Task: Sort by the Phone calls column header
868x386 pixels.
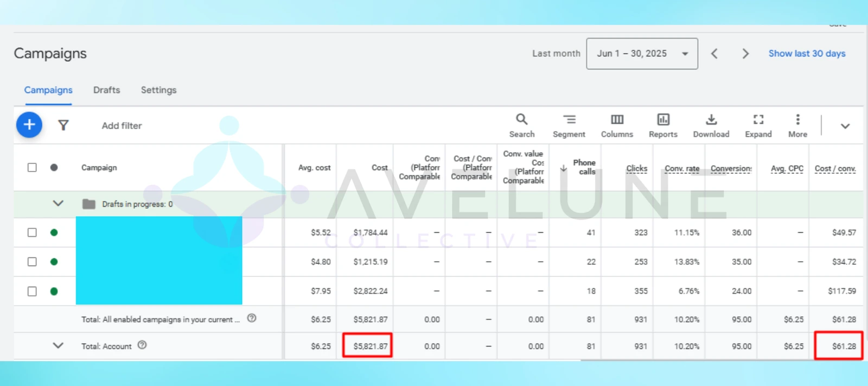Action: coord(584,167)
